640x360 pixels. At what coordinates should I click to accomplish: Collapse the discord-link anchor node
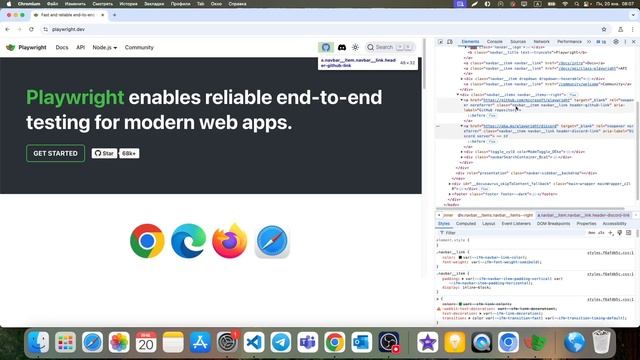pyautogui.click(x=462, y=126)
